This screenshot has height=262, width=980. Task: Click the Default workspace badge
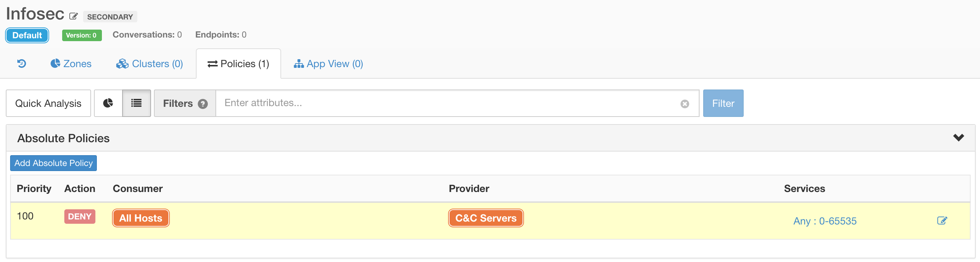27,35
